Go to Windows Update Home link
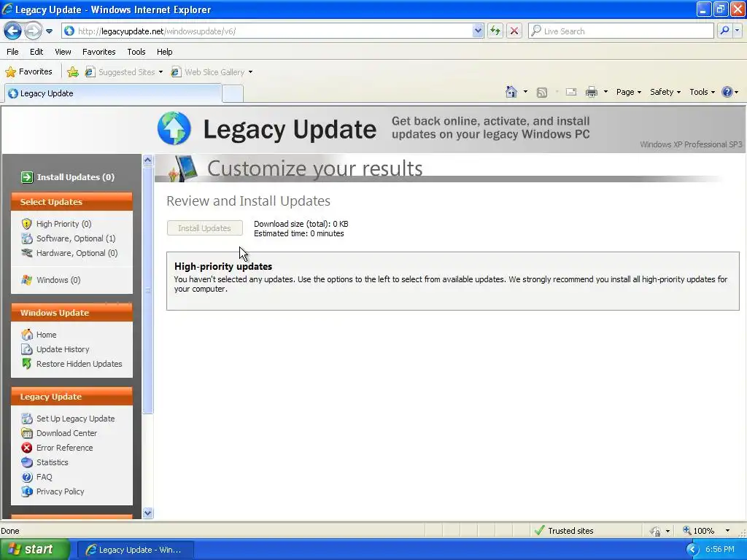Viewport: 747px width, 560px height. pyautogui.click(x=46, y=335)
